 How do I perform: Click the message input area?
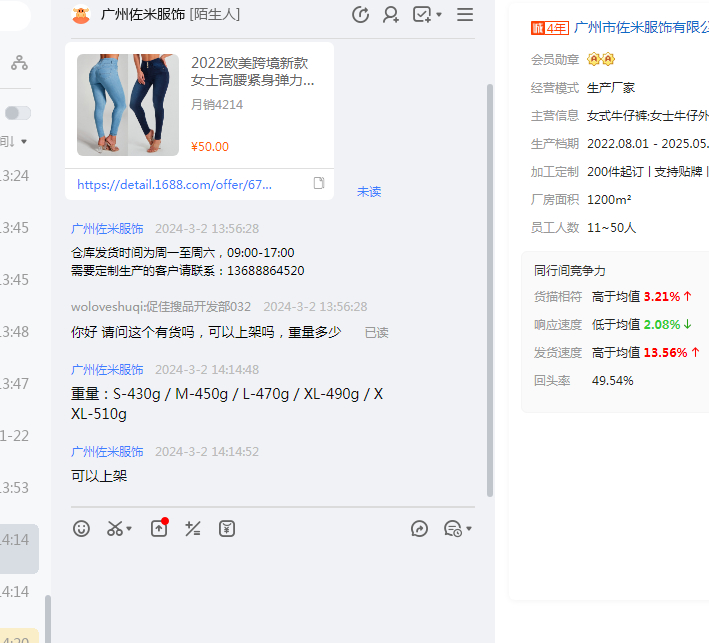273,592
